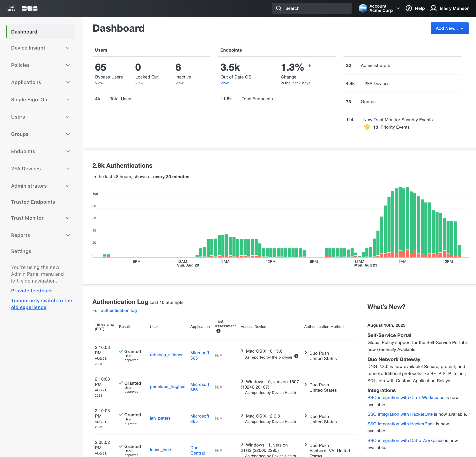Open Settings from the sidebar

tap(21, 251)
